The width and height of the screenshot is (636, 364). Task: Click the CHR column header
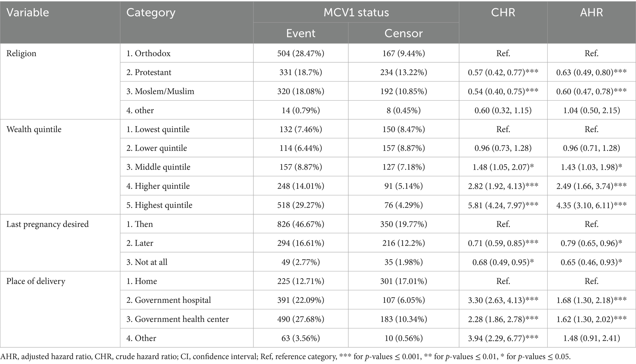503,13
